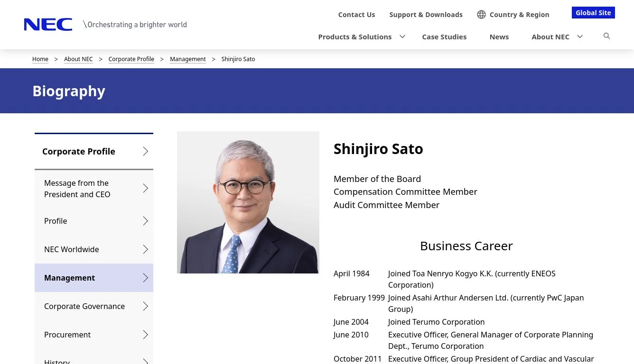This screenshot has width=634, height=364.
Task: Click the Business Career heading
Action: tap(466, 246)
